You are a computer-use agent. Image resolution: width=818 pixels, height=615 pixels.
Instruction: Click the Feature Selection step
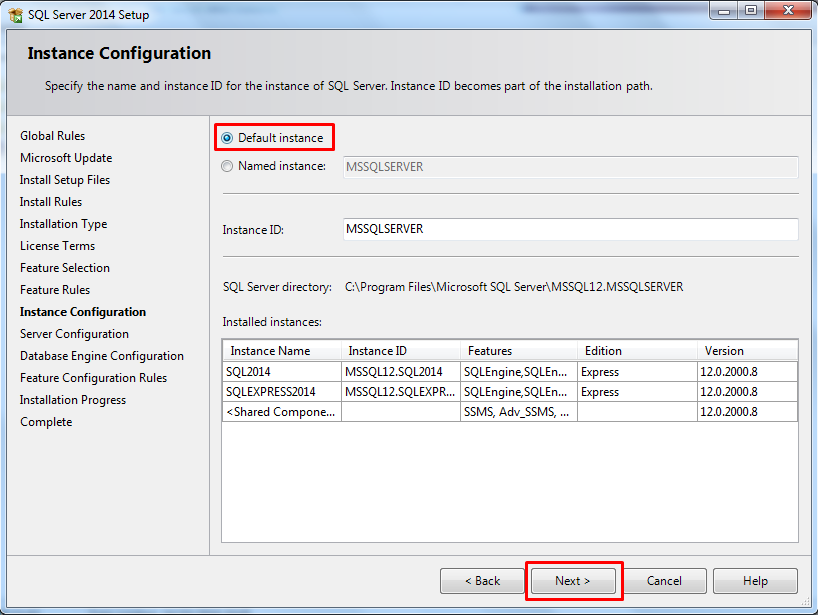[65, 268]
